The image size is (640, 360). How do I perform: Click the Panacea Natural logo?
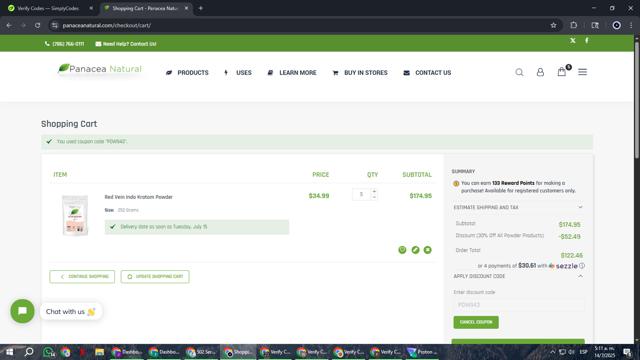[x=100, y=69]
